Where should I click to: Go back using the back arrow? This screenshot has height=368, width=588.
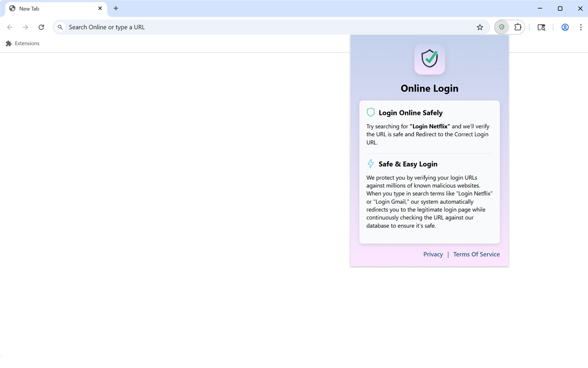coord(10,27)
